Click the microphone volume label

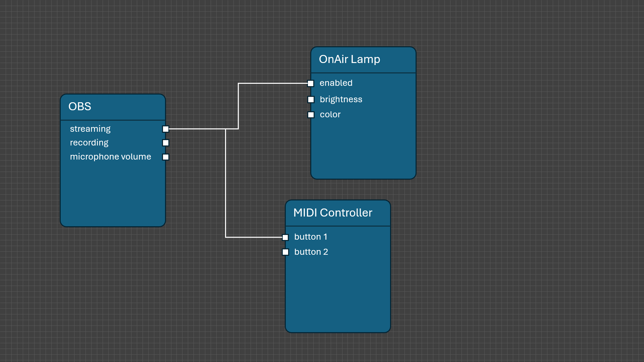click(x=110, y=157)
